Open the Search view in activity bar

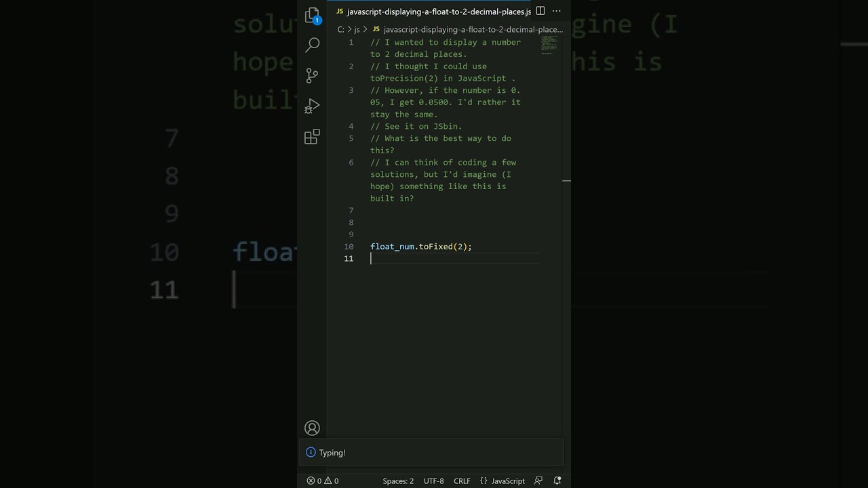coord(312,45)
